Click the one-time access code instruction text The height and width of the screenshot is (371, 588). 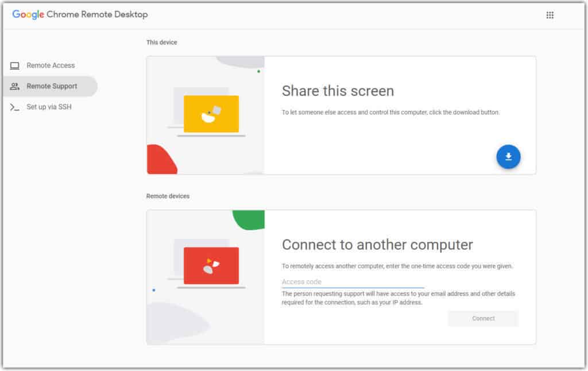tap(397, 266)
